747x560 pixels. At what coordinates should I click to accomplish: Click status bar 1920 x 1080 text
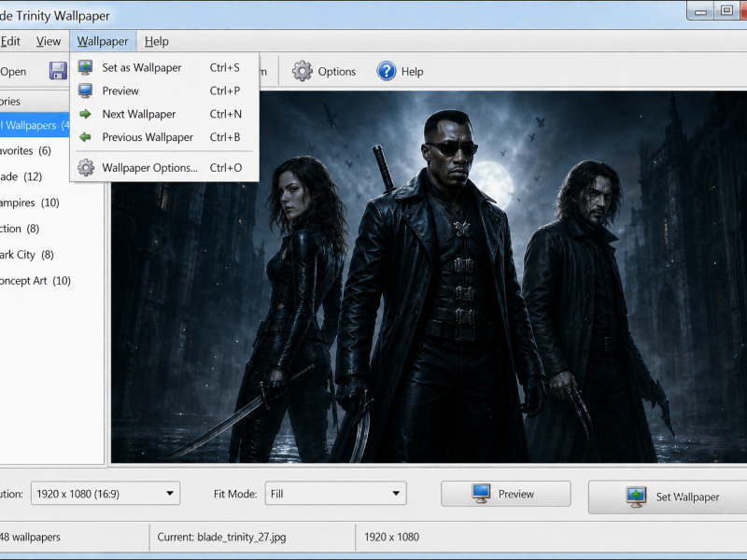click(391, 538)
